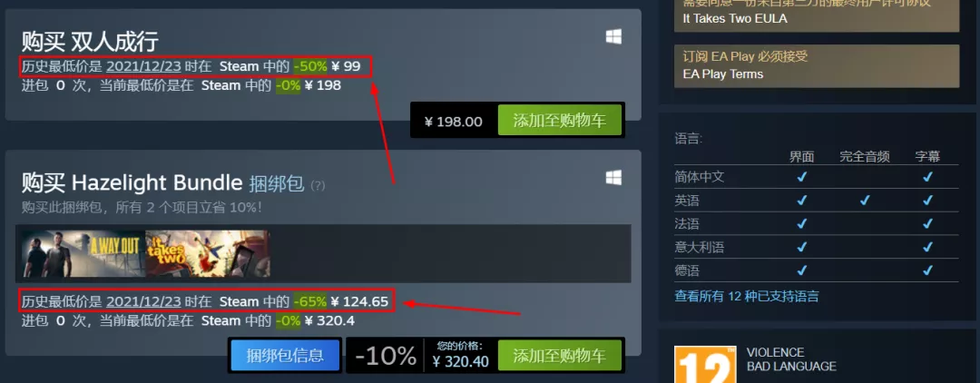Open the A Way Out thumbnail
The image size is (980, 383).
coord(83,253)
